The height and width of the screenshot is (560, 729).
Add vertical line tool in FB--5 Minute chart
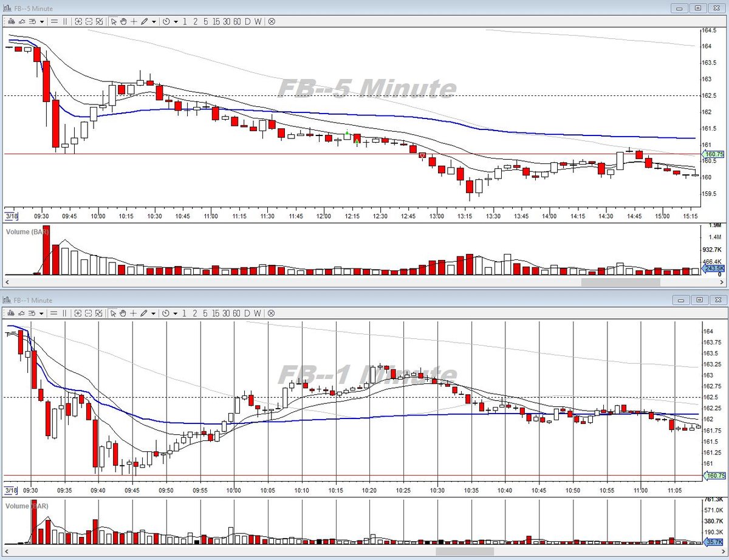pyautogui.click(x=65, y=21)
